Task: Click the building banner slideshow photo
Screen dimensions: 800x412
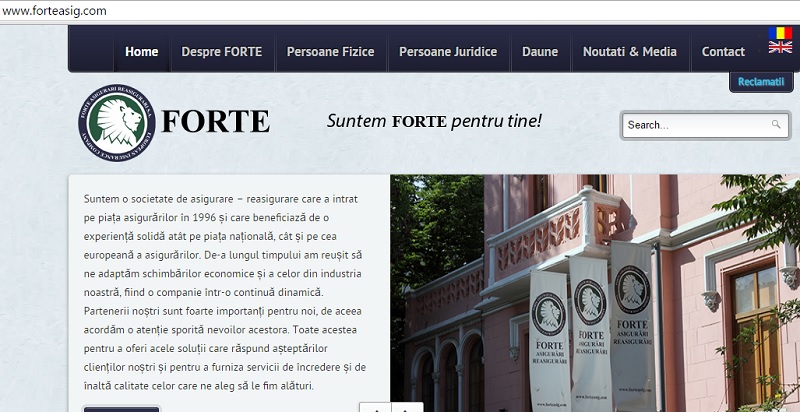Action: point(595,293)
